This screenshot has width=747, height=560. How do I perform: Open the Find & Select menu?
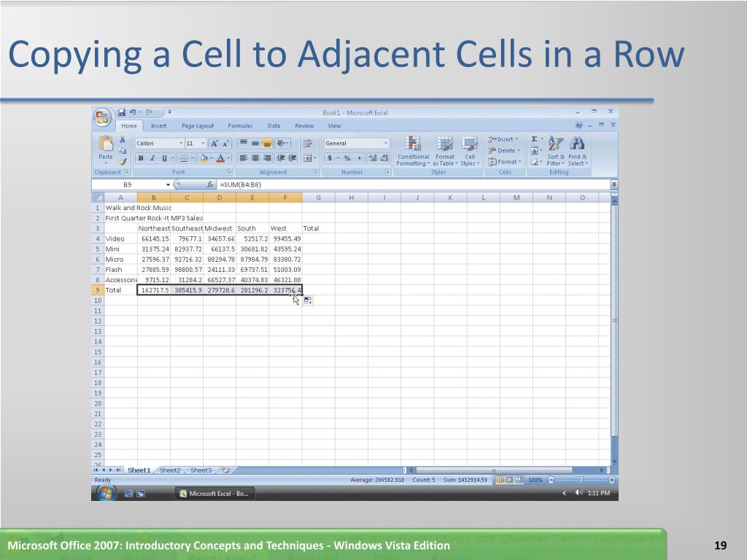coord(578,151)
